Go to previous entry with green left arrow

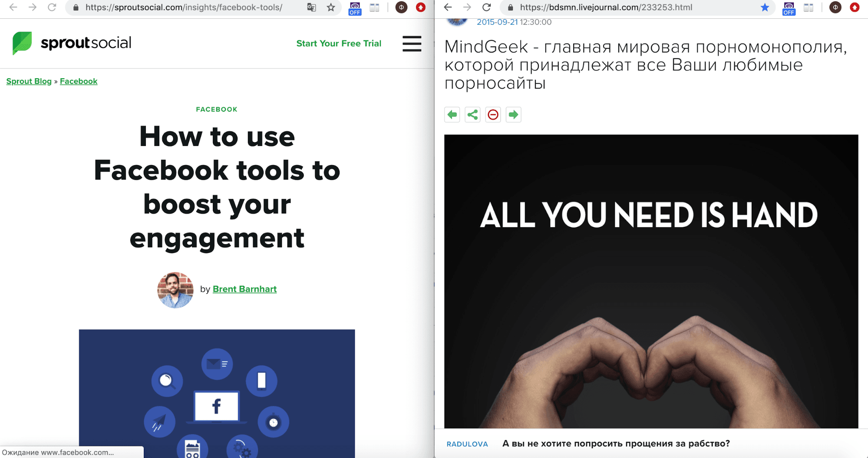(x=452, y=115)
